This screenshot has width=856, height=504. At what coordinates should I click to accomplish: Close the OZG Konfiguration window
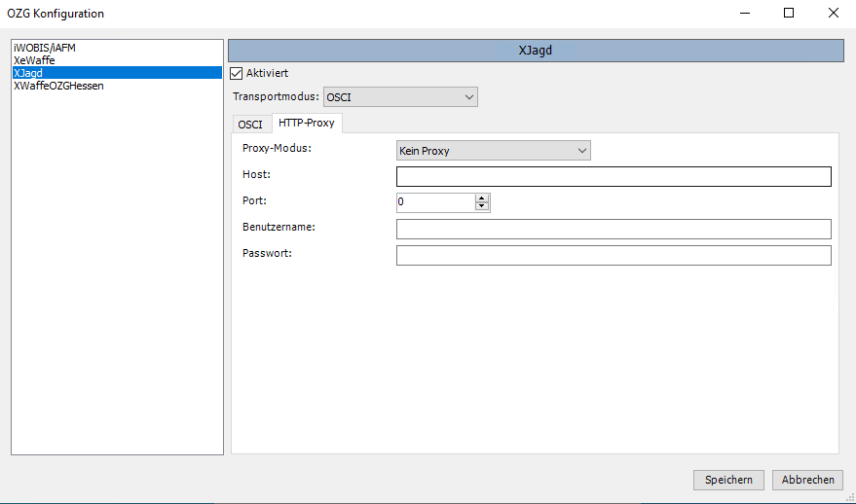click(x=833, y=14)
